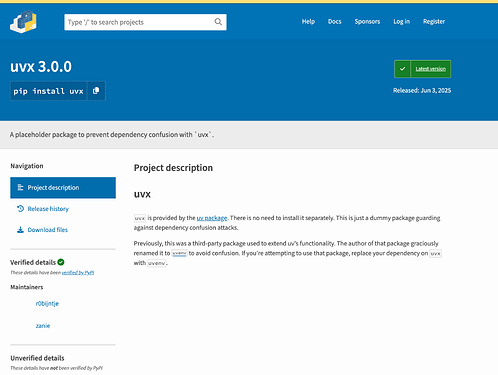Click the PyPI logo icon
498x375 pixels.
[x=23, y=22]
